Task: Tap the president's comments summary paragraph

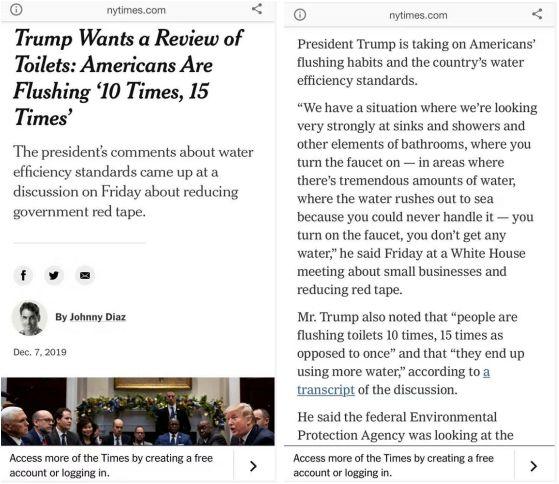Action: pyautogui.click(x=133, y=182)
